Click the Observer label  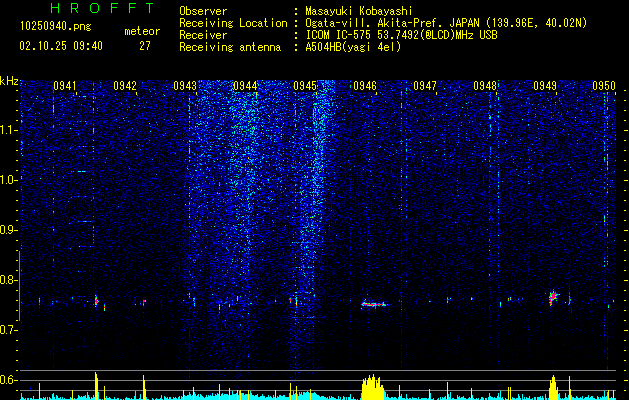pos(203,11)
